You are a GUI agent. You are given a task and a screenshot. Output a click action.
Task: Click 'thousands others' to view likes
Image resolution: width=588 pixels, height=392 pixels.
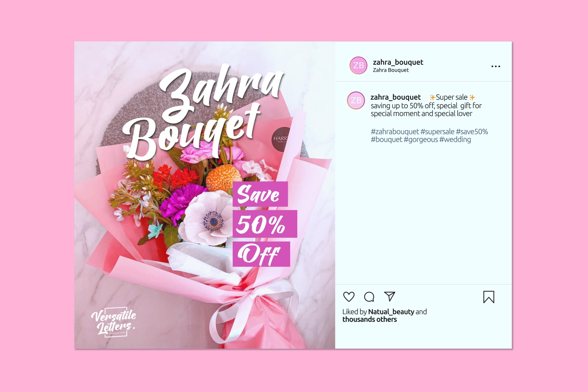(370, 319)
